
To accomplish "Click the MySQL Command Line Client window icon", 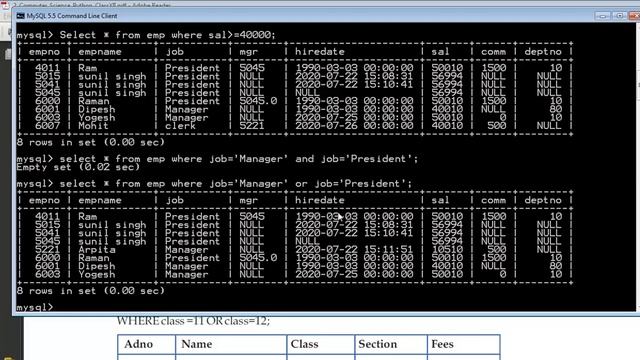I will tap(20, 16).
